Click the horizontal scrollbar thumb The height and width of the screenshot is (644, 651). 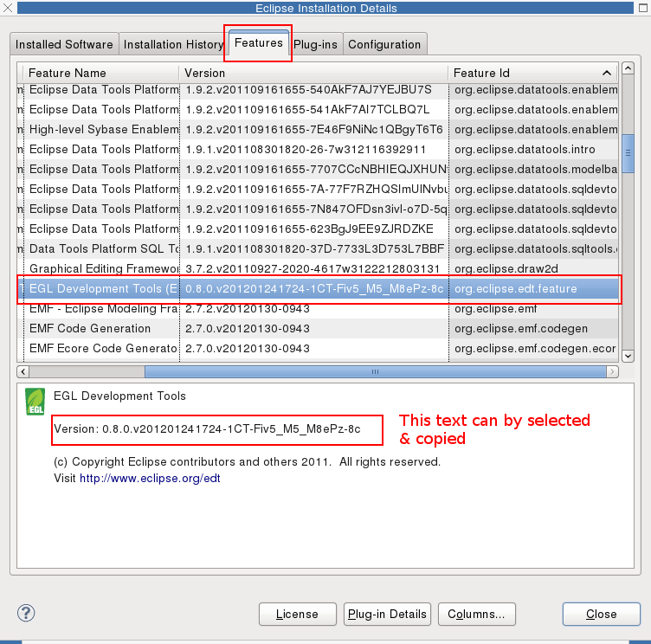(x=376, y=371)
